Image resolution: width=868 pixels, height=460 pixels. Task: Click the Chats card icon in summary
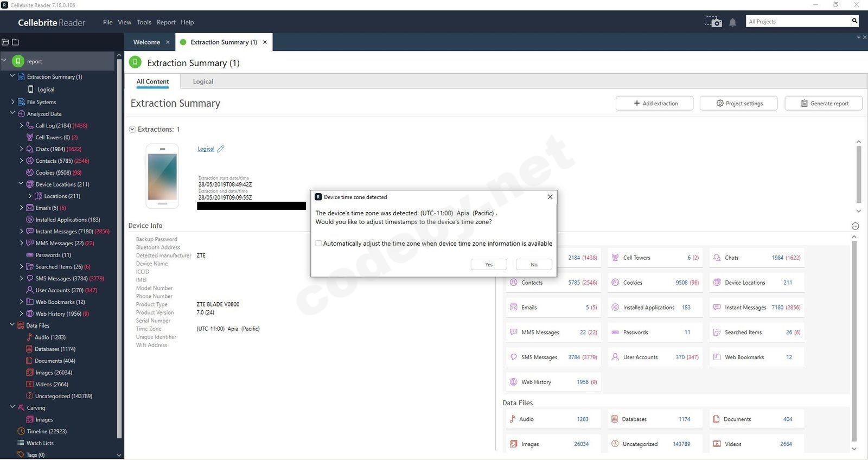click(x=717, y=258)
